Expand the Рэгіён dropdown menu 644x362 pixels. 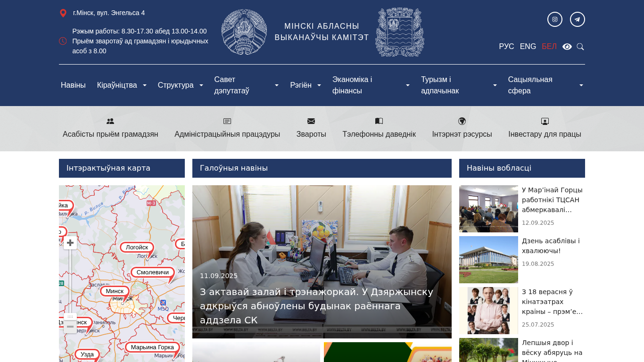tap(305, 85)
